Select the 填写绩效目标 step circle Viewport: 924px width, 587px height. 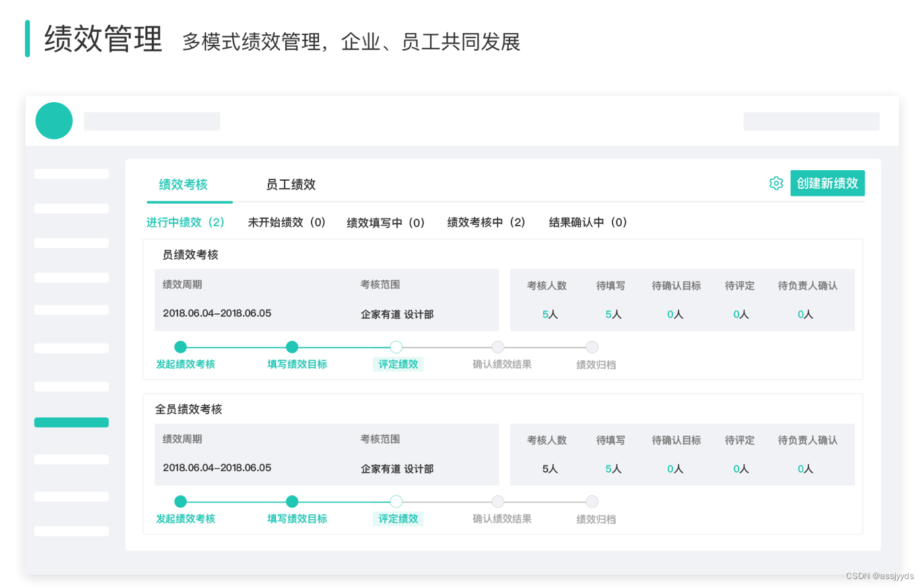click(292, 347)
